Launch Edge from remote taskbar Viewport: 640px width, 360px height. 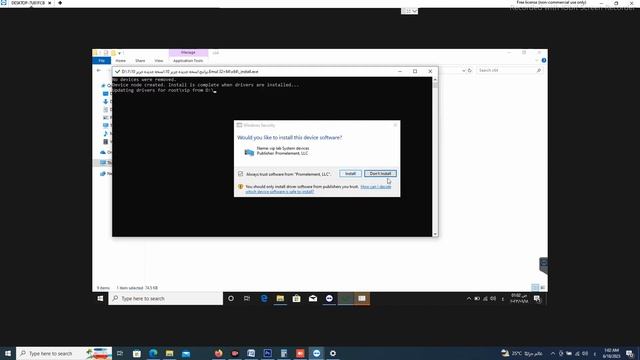pos(264,298)
